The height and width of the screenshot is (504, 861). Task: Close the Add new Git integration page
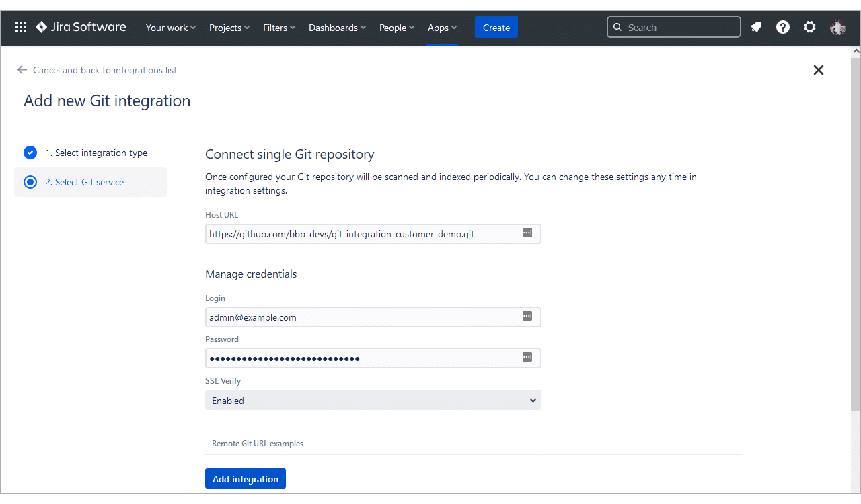pos(818,70)
